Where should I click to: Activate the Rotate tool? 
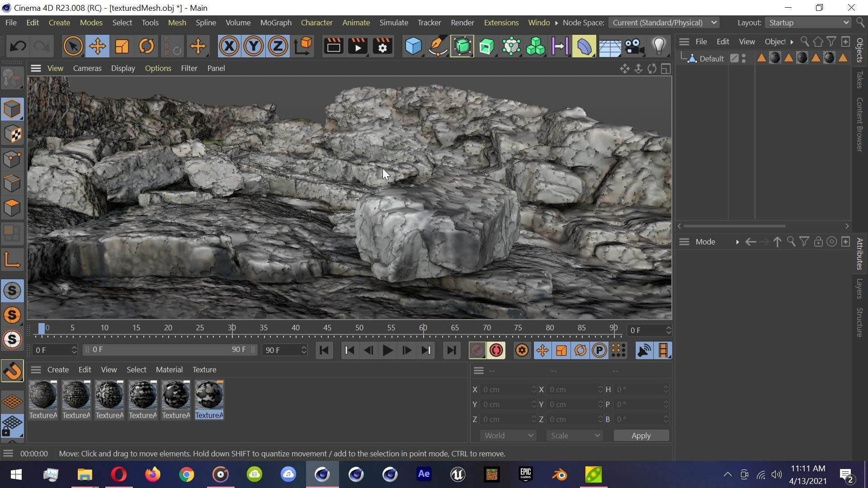click(146, 46)
